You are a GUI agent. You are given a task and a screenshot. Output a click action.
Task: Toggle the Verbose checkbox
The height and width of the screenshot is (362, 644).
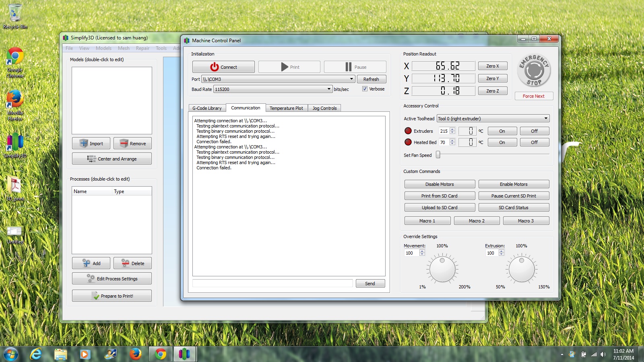pos(365,89)
